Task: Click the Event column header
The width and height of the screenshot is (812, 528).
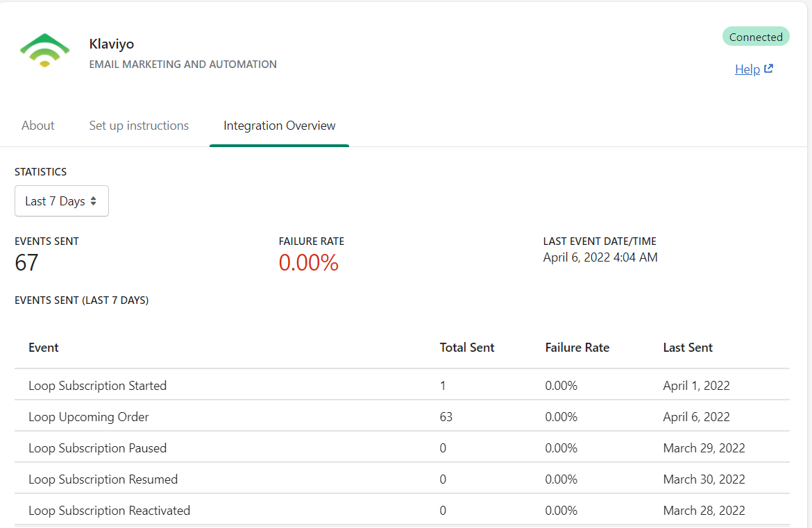Action: click(44, 348)
